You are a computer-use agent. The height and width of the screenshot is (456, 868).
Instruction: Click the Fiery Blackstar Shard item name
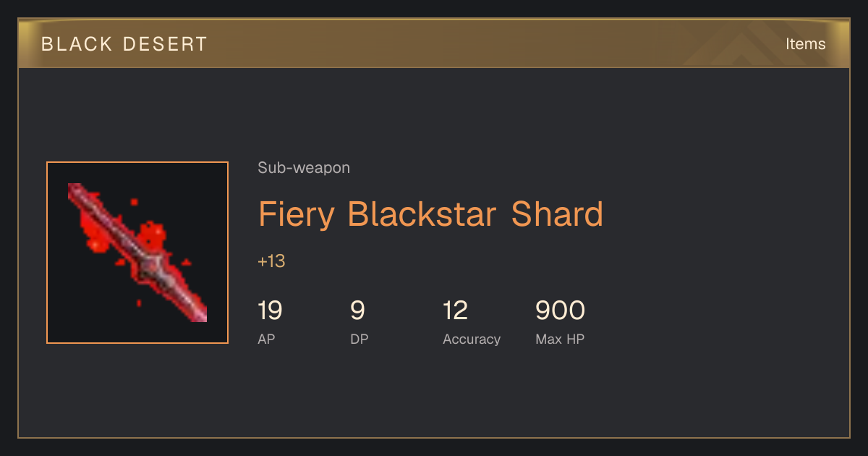(x=430, y=214)
